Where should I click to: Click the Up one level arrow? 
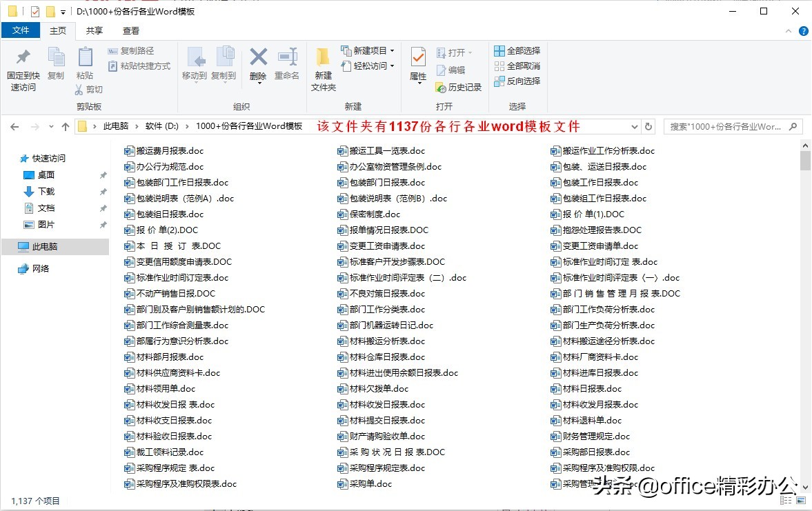tap(66, 127)
